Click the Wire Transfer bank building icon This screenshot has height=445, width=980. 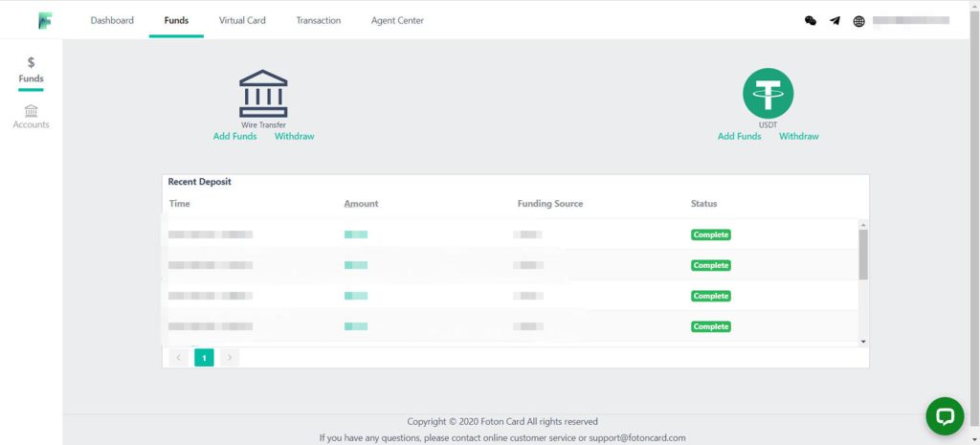pyautogui.click(x=263, y=94)
